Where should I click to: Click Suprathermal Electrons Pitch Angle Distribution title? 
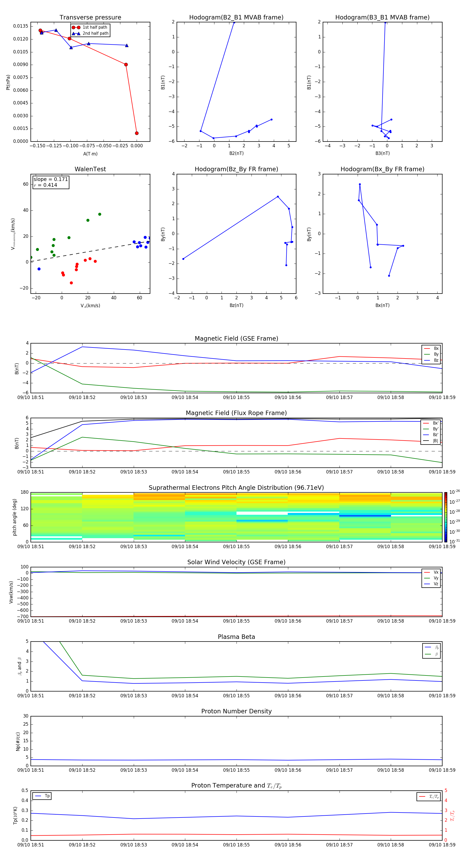click(x=236, y=488)
